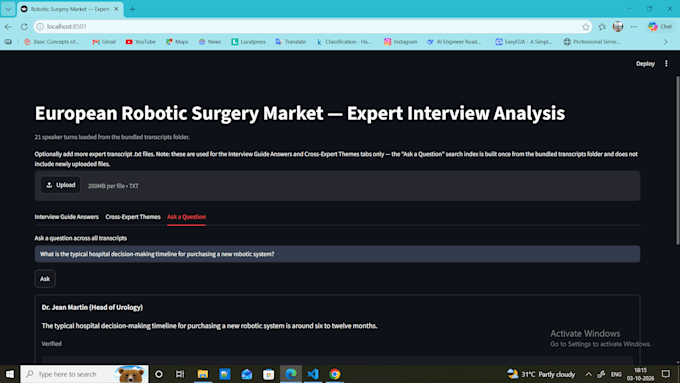Expand more bookmarks chevron

click(x=666, y=42)
